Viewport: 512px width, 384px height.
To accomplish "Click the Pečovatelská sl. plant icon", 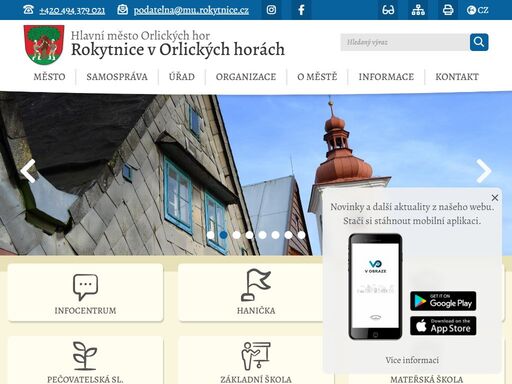I will point(85,356).
